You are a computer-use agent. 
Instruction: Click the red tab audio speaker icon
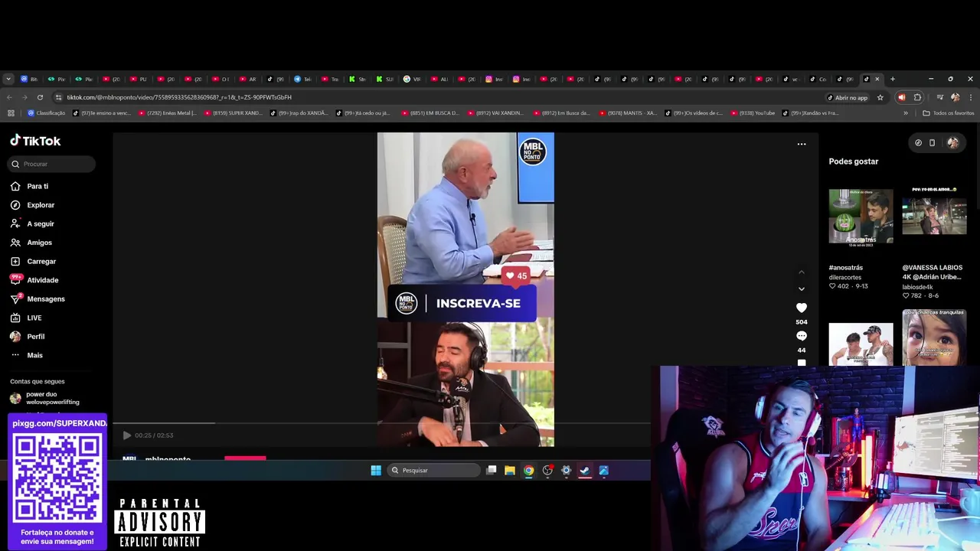pos(901,97)
